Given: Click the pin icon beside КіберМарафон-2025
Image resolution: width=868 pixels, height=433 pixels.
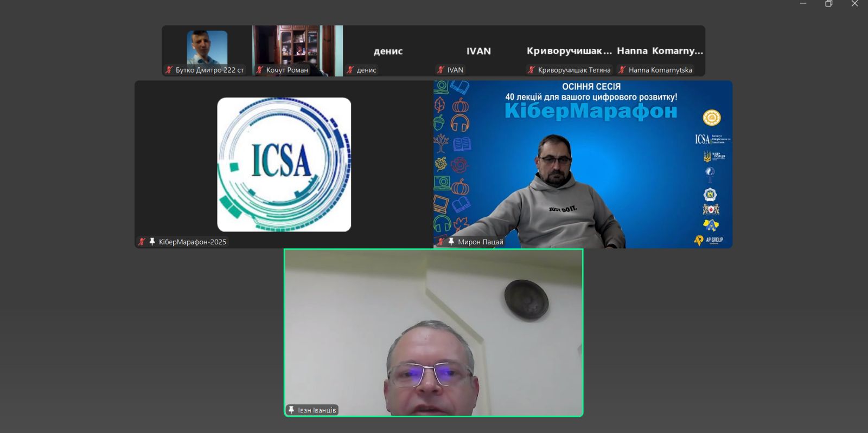Looking at the screenshot, I should point(152,242).
